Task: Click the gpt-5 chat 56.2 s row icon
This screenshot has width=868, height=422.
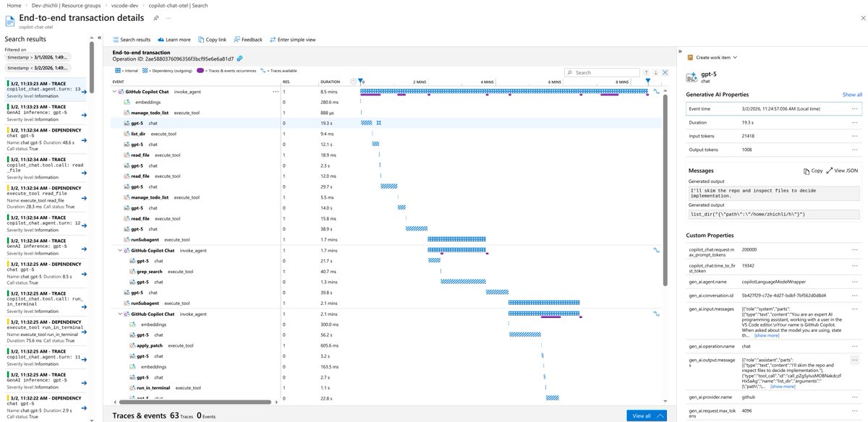Action: click(x=131, y=335)
